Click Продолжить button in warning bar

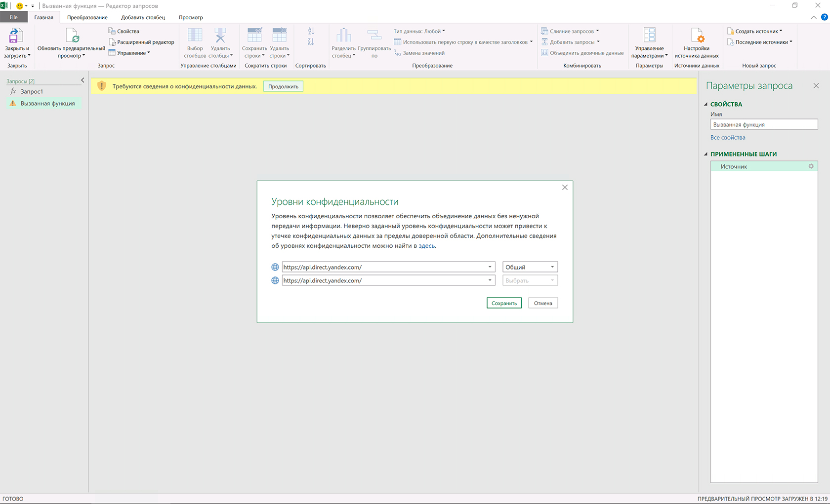click(x=283, y=86)
